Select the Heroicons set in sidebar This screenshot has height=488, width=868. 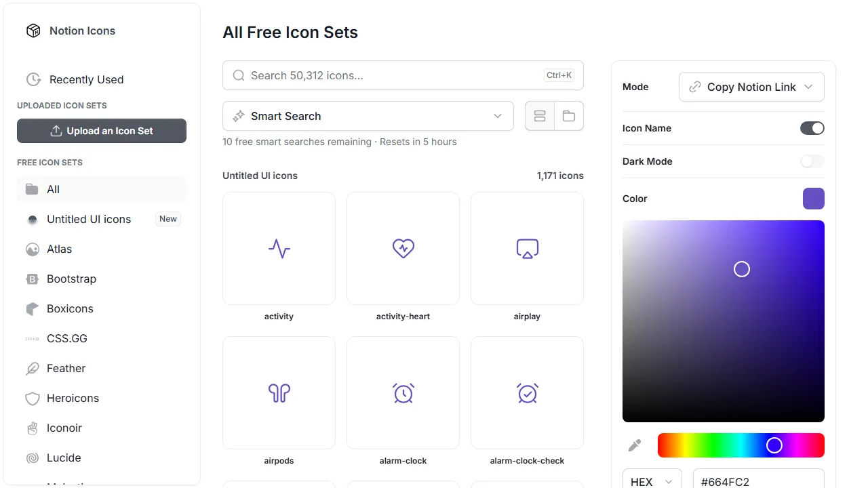pos(73,398)
